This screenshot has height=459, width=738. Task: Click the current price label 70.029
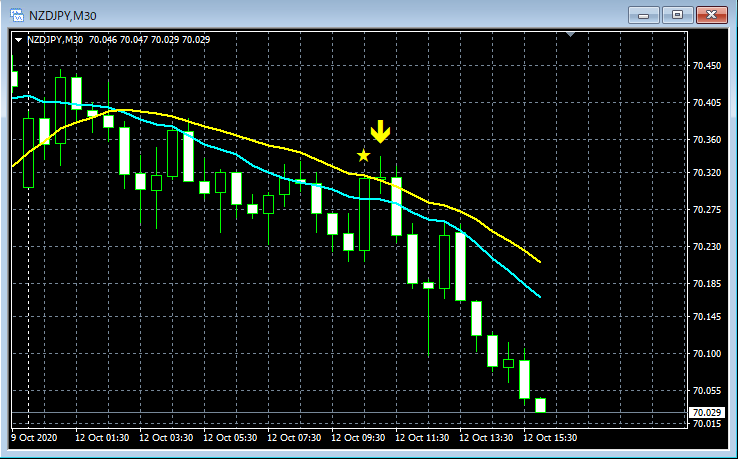click(x=707, y=413)
